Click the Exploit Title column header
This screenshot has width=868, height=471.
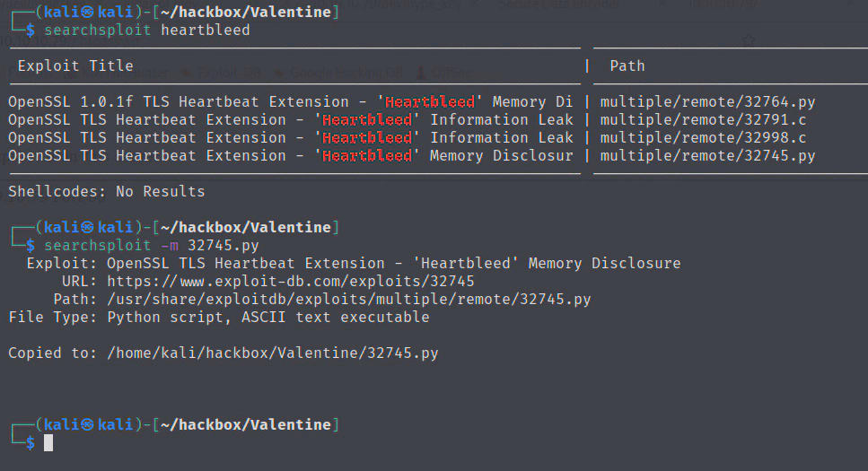pyautogui.click(x=75, y=65)
